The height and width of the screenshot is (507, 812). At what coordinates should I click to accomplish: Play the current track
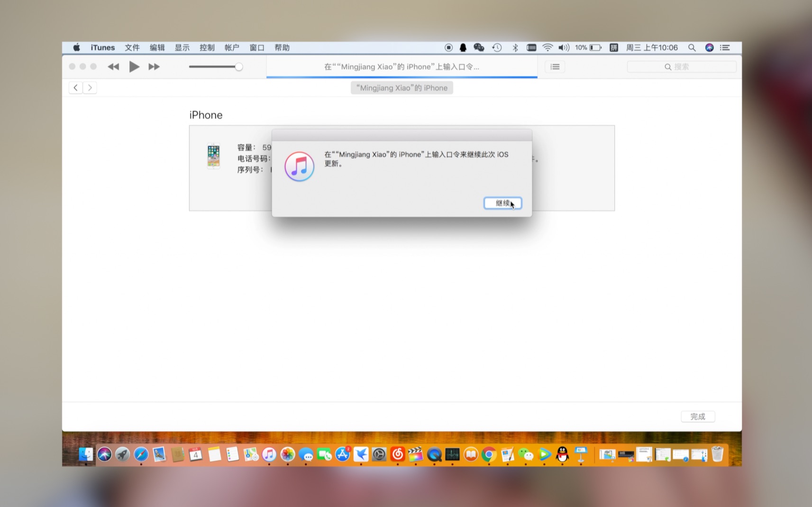[x=134, y=67]
